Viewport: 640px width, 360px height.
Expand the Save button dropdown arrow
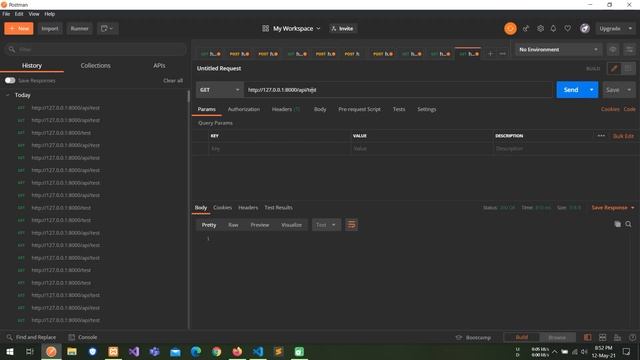(x=629, y=90)
